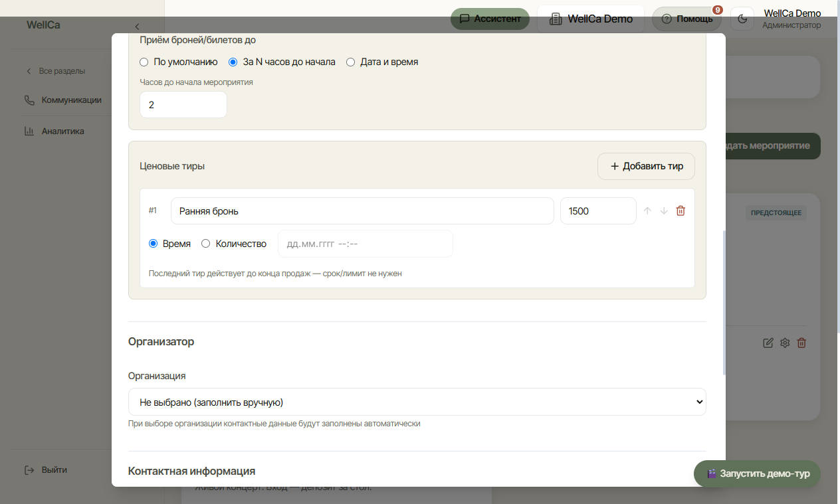Click the modal vertical scrollbar
This screenshot has width=840, height=504.
723,302
